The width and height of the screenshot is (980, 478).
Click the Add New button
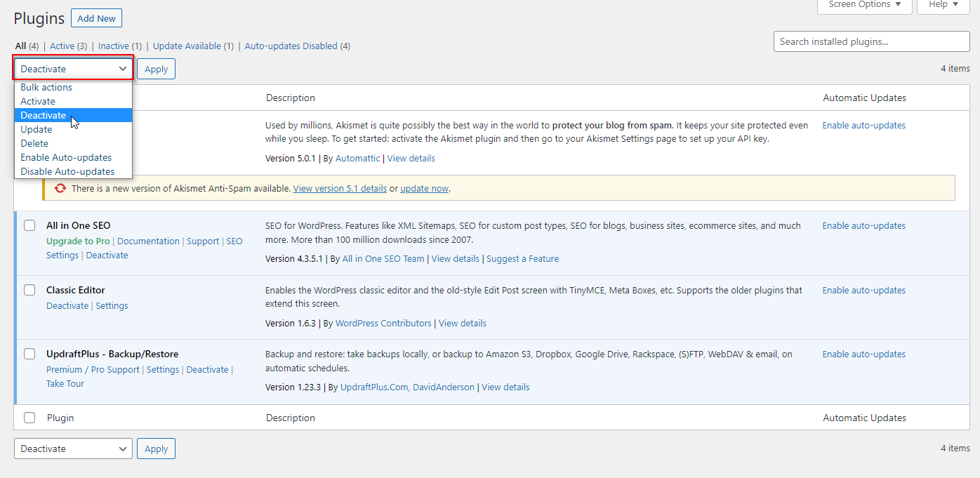point(97,18)
